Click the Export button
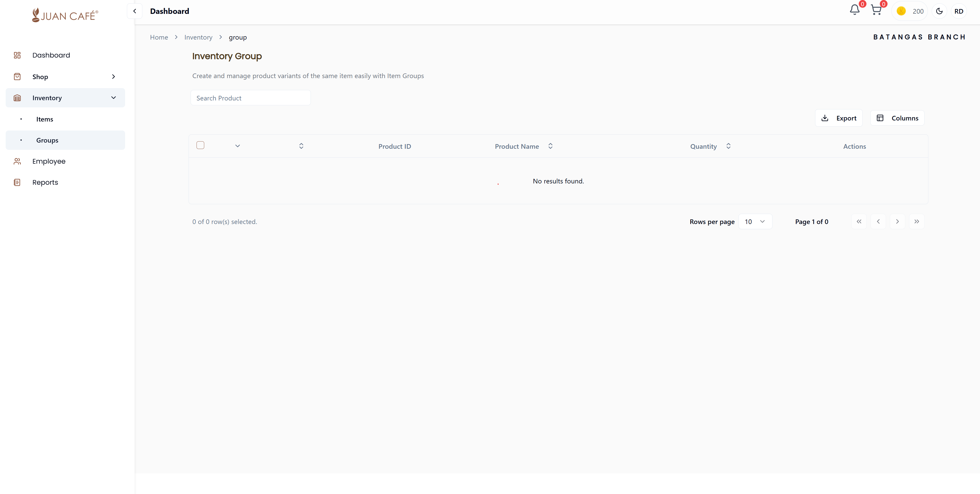 pyautogui.click(x=838, y=118)
